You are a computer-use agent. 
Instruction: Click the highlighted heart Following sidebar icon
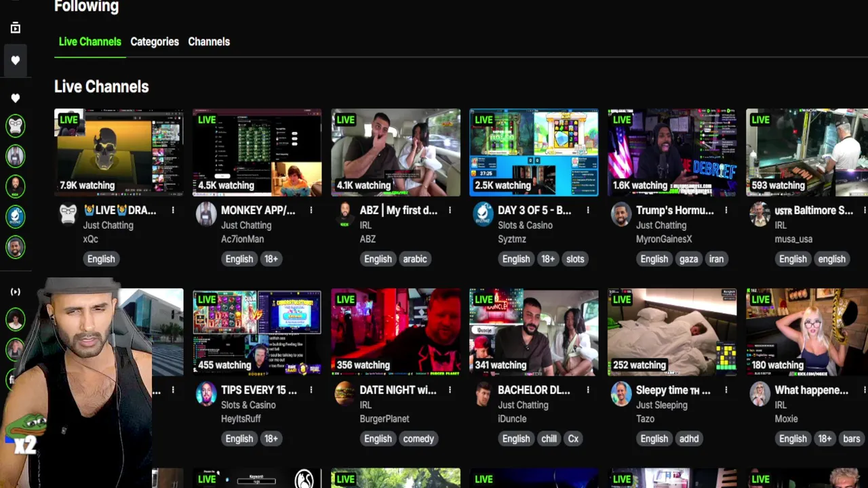click(x=16, y=60)
